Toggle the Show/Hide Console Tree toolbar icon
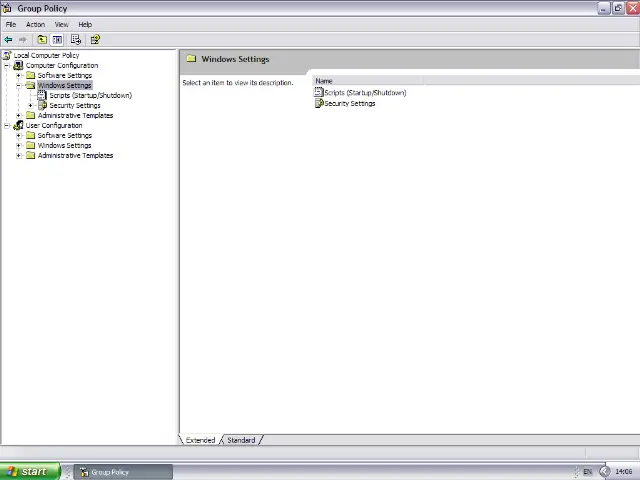This screenshot has height=480, width=640. pos(57,40)
